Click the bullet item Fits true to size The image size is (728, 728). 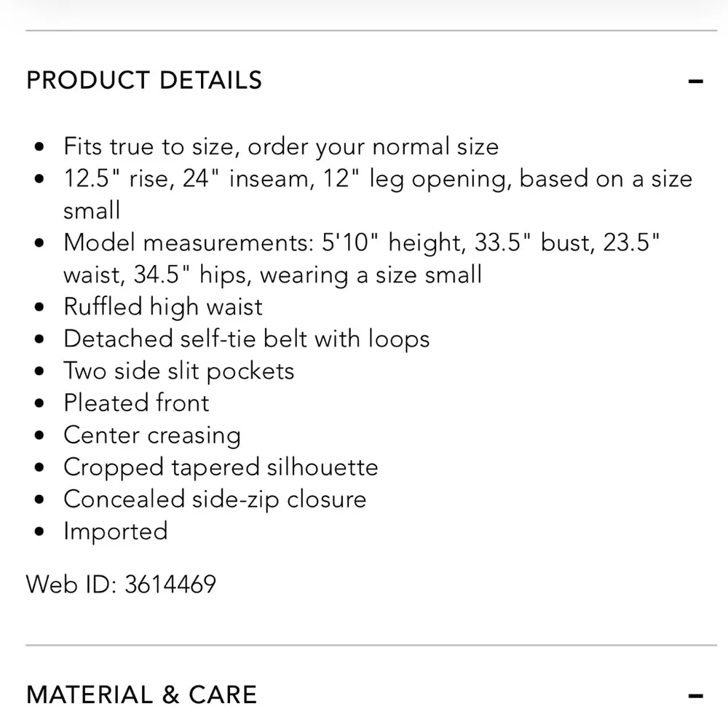coord(281,146)
